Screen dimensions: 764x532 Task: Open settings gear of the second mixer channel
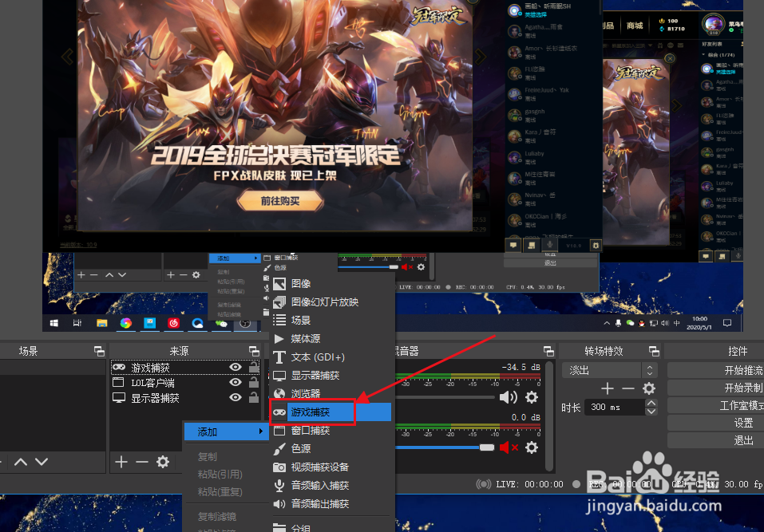point(532,447)
